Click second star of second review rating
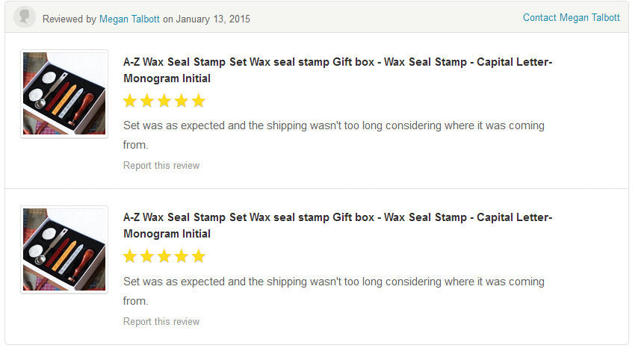 click(147, 256)
